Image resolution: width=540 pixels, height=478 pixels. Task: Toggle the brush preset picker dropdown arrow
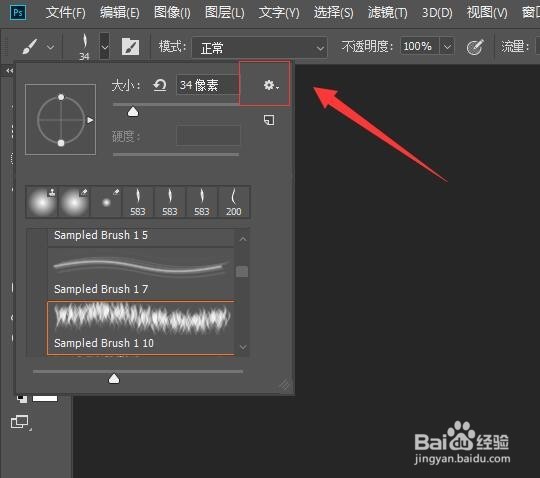[105, 46]
